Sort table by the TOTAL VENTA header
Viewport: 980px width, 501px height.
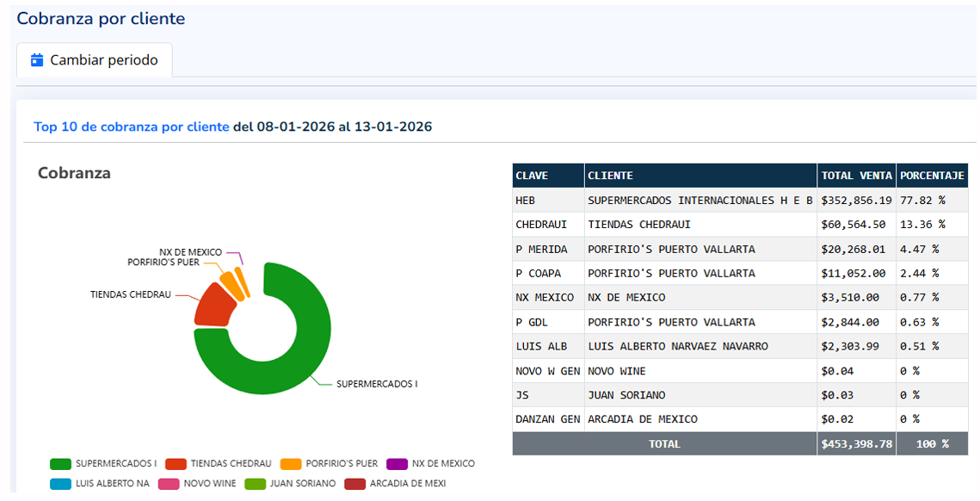point(856,176)
